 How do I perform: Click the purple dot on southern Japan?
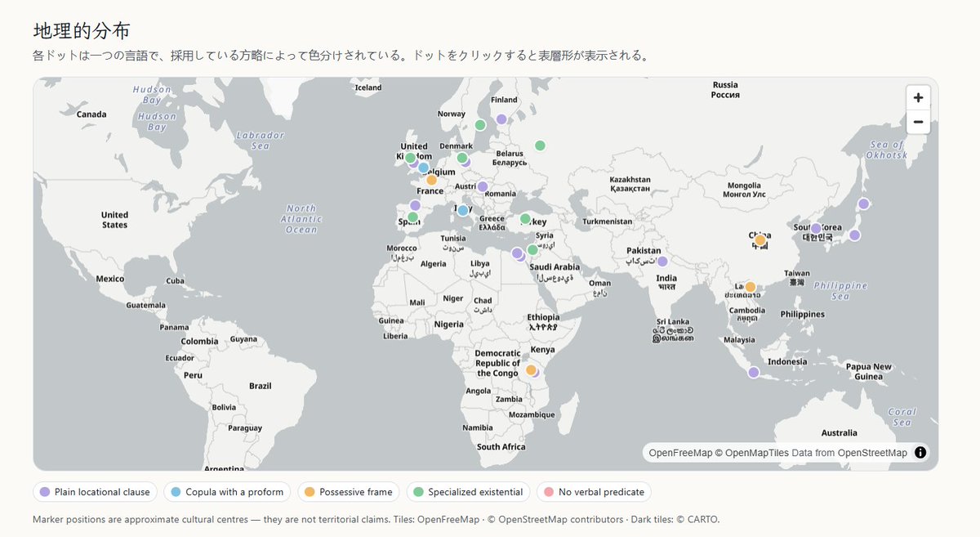[854, 235]
